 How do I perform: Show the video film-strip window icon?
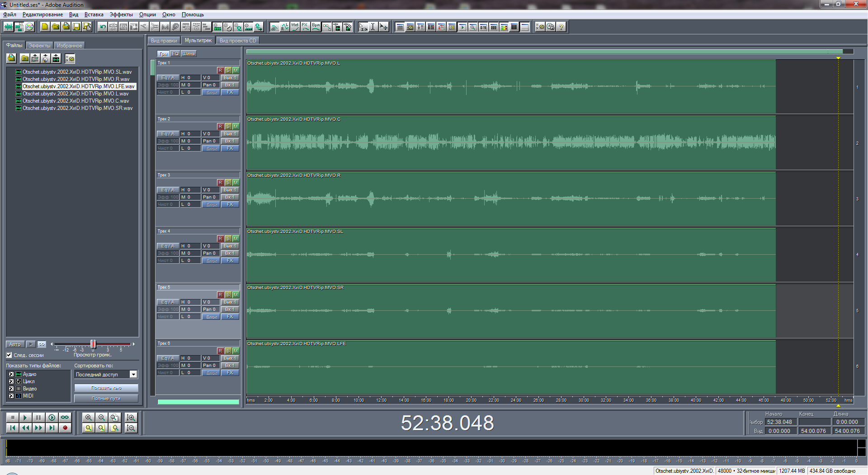(x=514, y=27)
